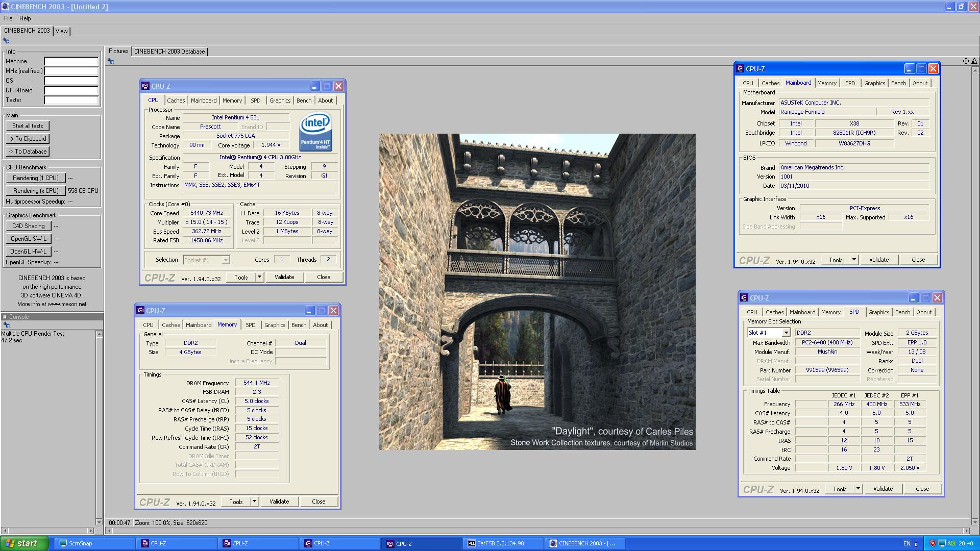Viewport: 980px width, 551px height.
Task: Switch to the View tab in CINEBENCH
Action: [62, 31]
